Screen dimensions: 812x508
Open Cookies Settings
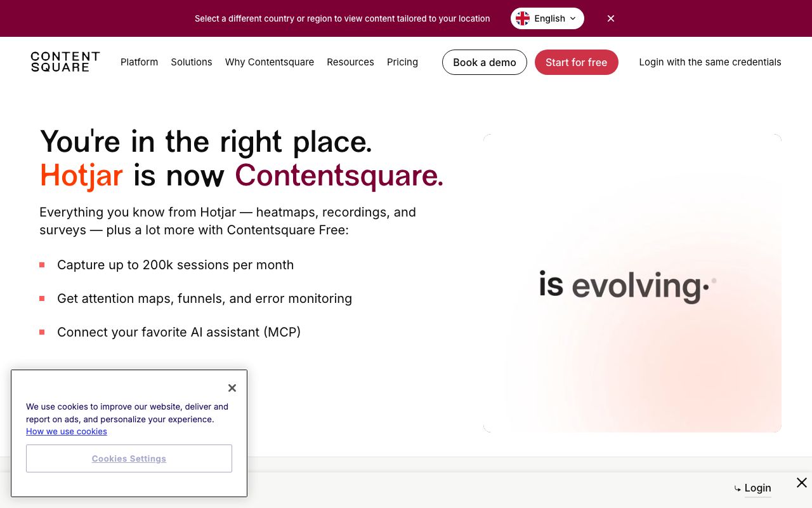[x=129, y=458]
